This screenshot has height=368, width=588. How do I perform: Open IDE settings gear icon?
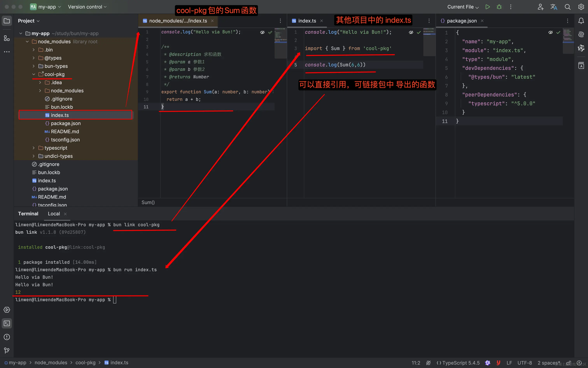click(x=581, y=7)
